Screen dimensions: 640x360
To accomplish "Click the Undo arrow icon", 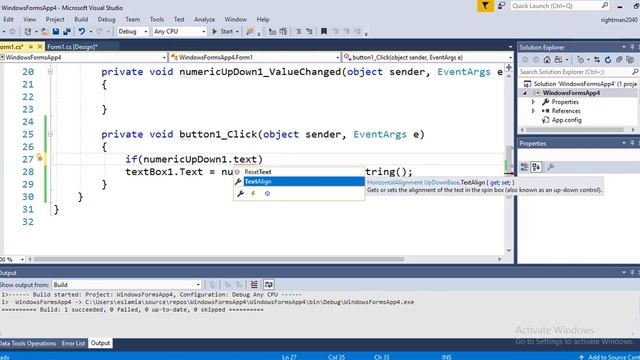I will [x=82, y=31].
